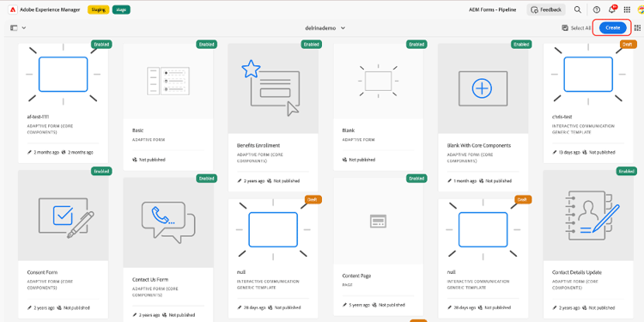
Task: Click the chris-test card title
Action: click(x=562, y=117)
